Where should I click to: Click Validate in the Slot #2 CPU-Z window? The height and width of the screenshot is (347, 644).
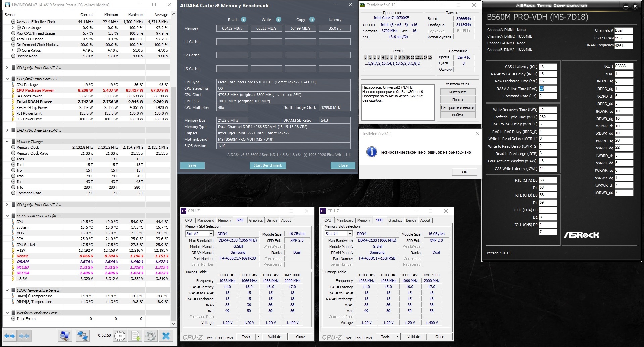(x=275, y=337)
